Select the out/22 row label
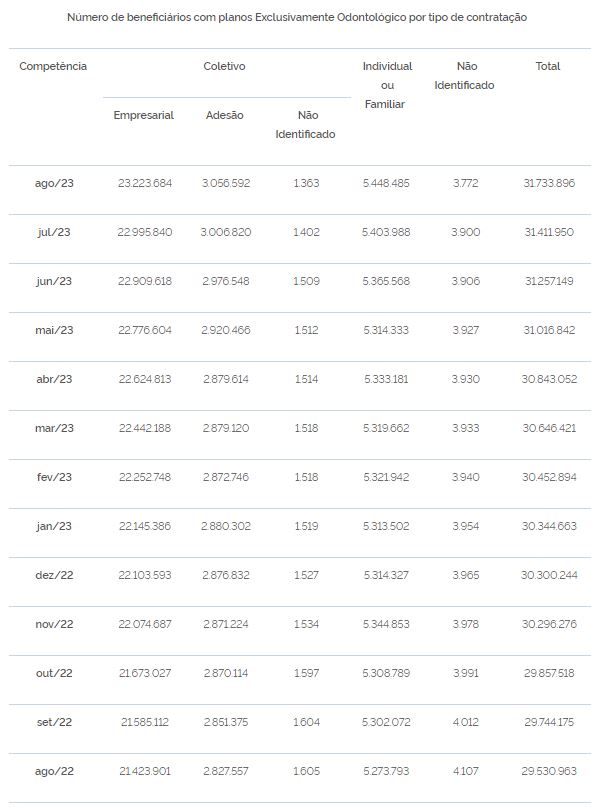 (54, 673)
